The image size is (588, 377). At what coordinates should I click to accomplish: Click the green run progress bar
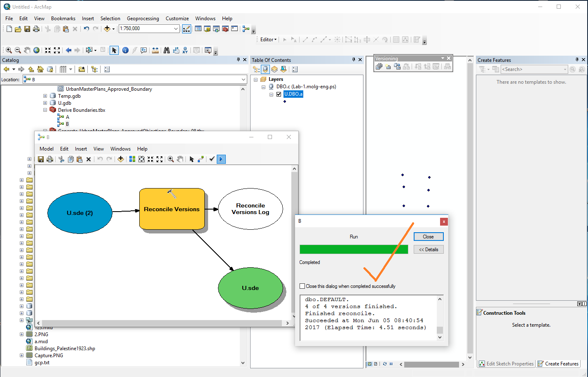coord(354,250)
